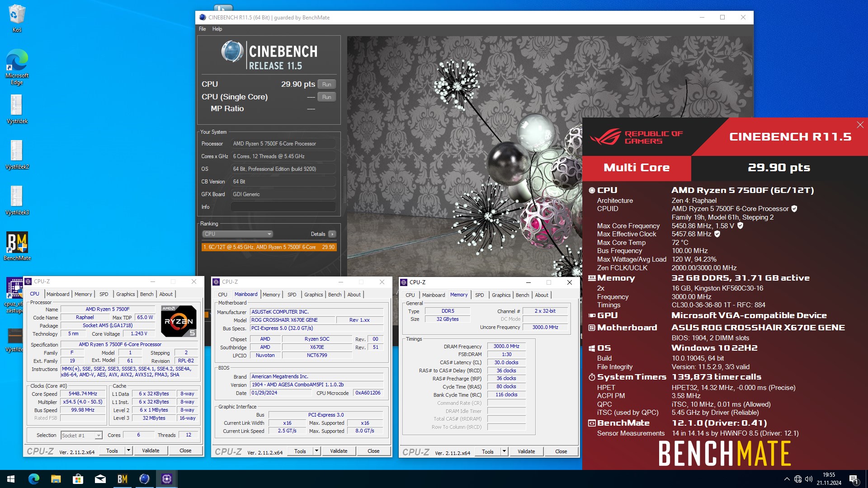The width and height of the screenshot is (868, 488).
Task: Run the CPU Single Core benchmark
Action: coord(326,97)
